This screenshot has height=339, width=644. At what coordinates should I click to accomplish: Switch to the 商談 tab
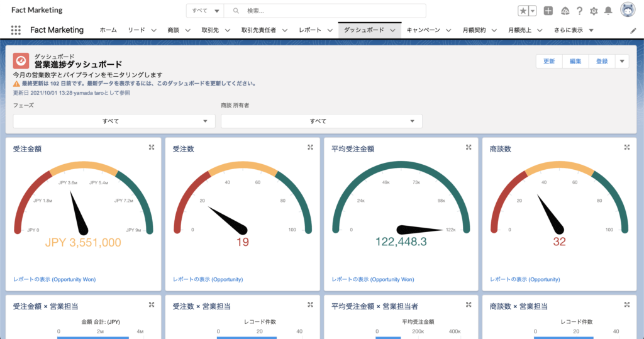pyautogui.click(x=174, y=30)
